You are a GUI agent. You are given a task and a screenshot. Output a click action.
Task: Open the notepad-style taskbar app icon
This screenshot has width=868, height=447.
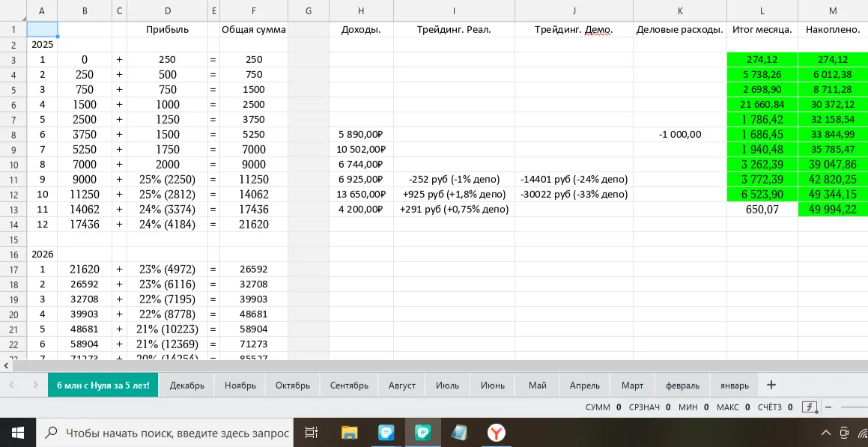(x=460, y=433)
